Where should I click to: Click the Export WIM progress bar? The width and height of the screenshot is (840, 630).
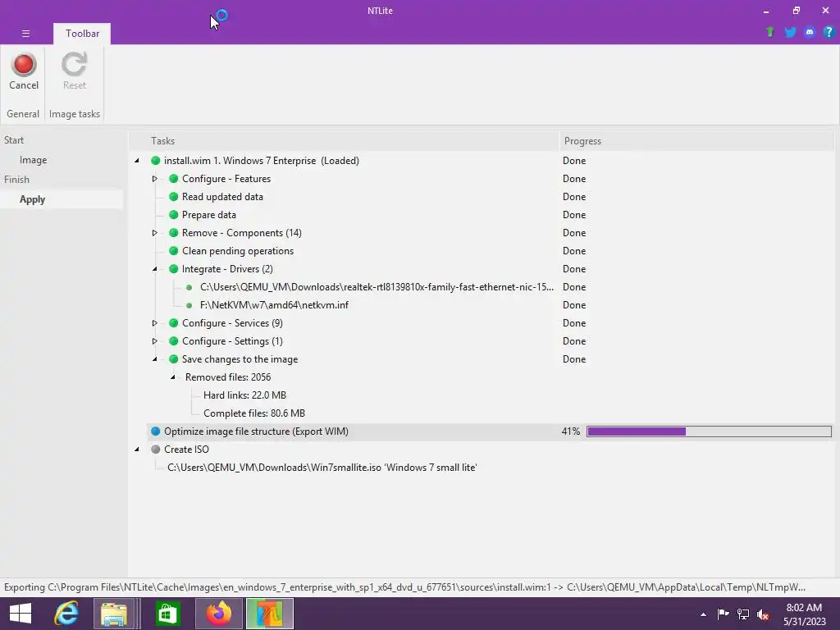709,431
